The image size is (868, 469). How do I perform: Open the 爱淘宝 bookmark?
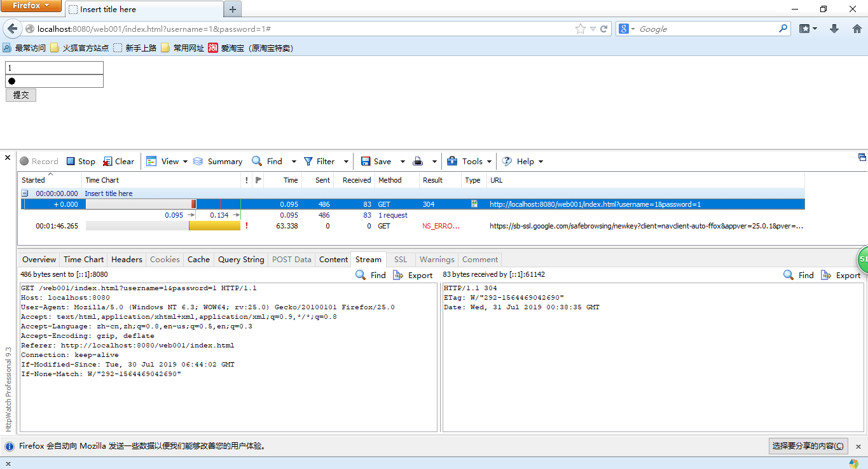251,48
